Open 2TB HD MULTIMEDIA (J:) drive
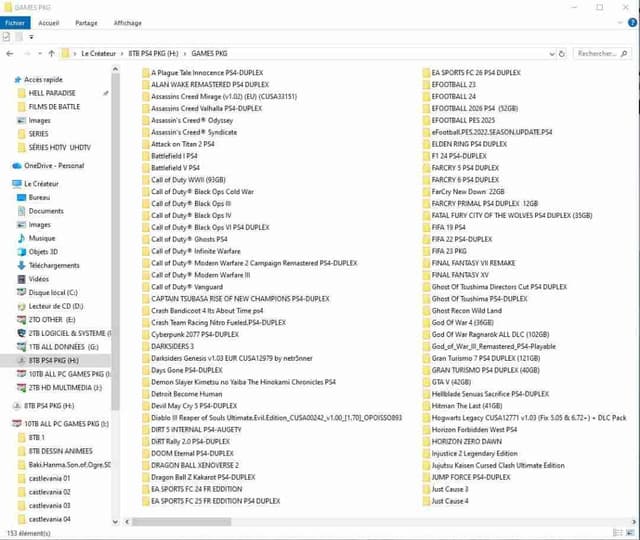The width and height of the screenshot is (640, 540). pos(65,388)
